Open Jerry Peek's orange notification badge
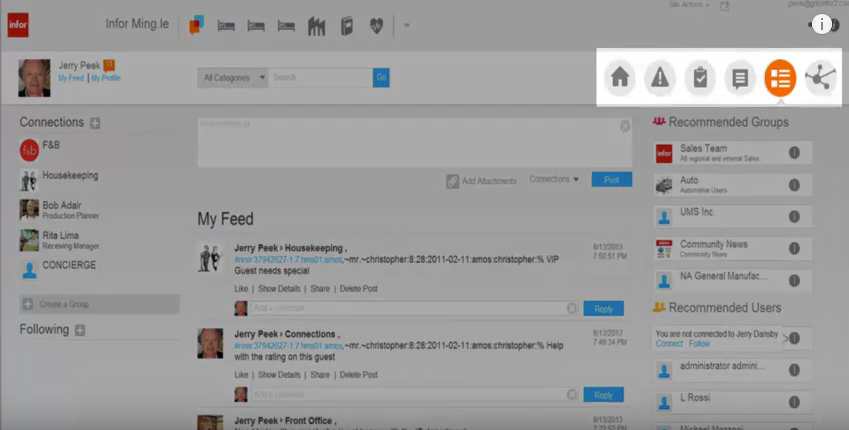The image size is (849, 430). pyautogui.click(x=108, y=65)
